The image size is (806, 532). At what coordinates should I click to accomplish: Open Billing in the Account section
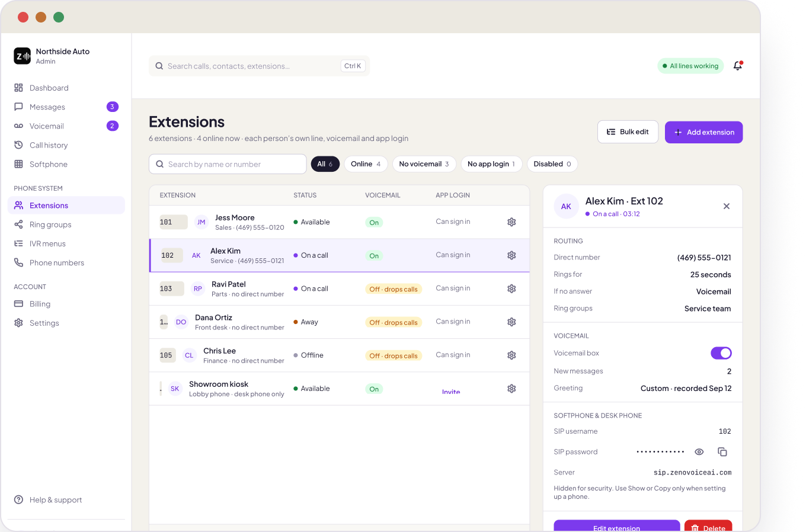(x=66, y=304)
